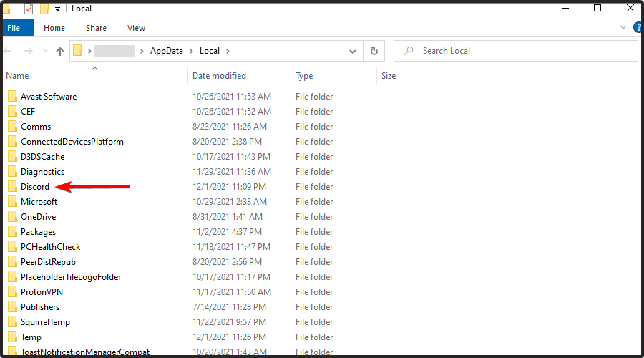Click AppData in the breadcrumb path
The height and width of the screenshot is (358, 644).
click(x=166, y=51)
